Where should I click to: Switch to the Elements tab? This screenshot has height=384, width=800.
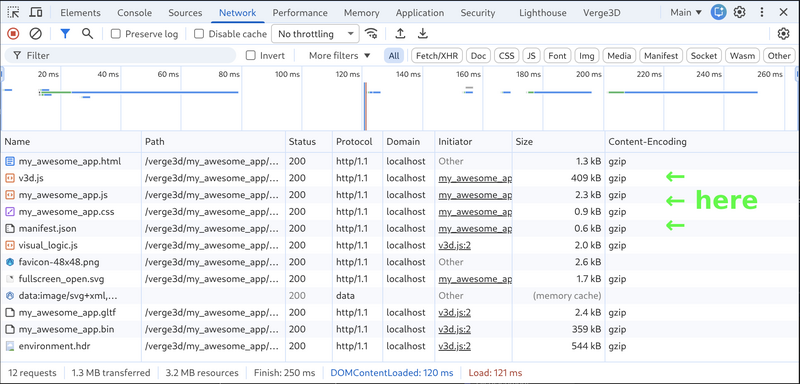point(81,13)
